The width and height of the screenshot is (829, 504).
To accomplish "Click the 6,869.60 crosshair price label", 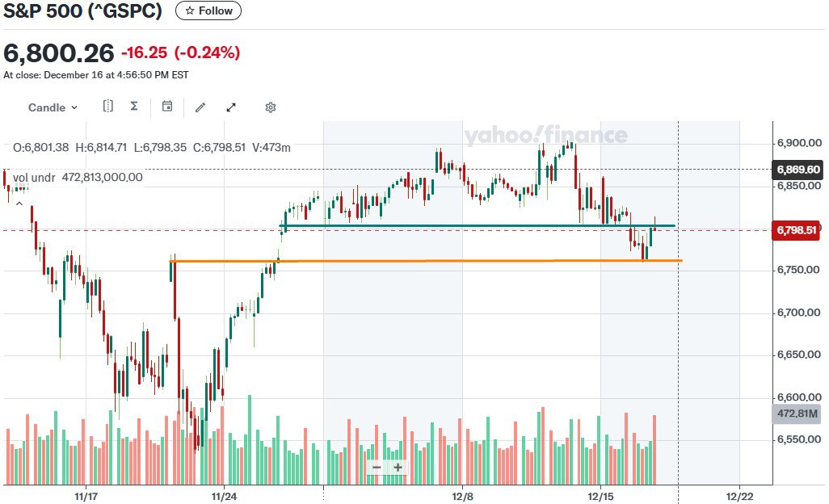I will click(x=797, y=170).
